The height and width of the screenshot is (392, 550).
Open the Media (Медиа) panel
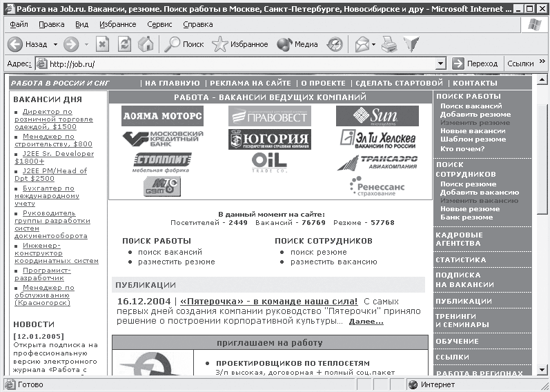pos(297,44)
